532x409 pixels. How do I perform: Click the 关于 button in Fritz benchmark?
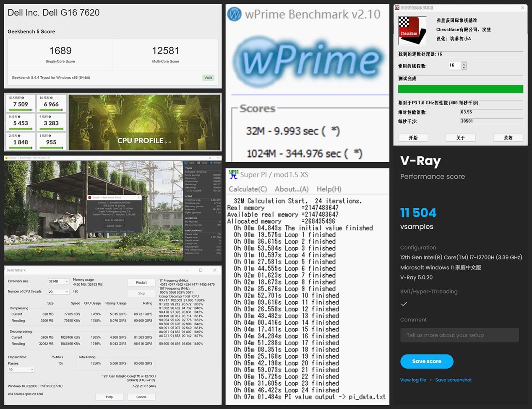[x=460, y=137]
